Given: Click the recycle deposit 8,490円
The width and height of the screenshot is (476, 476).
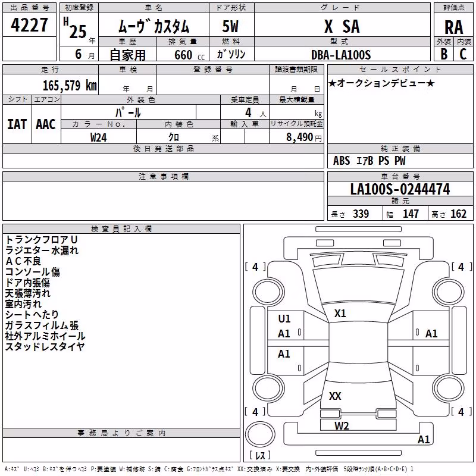Looking at the screenshot, I should click(304, 137).
